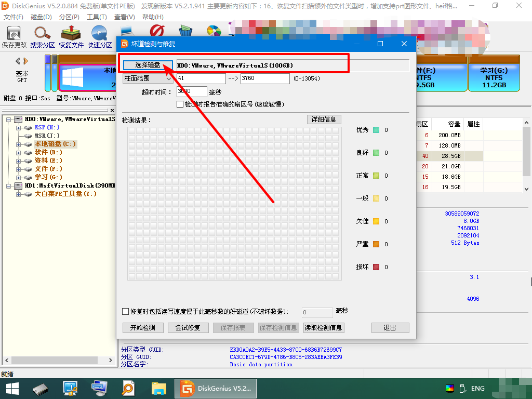Open the Windows Start menu
Image resolution: width=532 pixels, height=399 pixels.
coord(12,388)
